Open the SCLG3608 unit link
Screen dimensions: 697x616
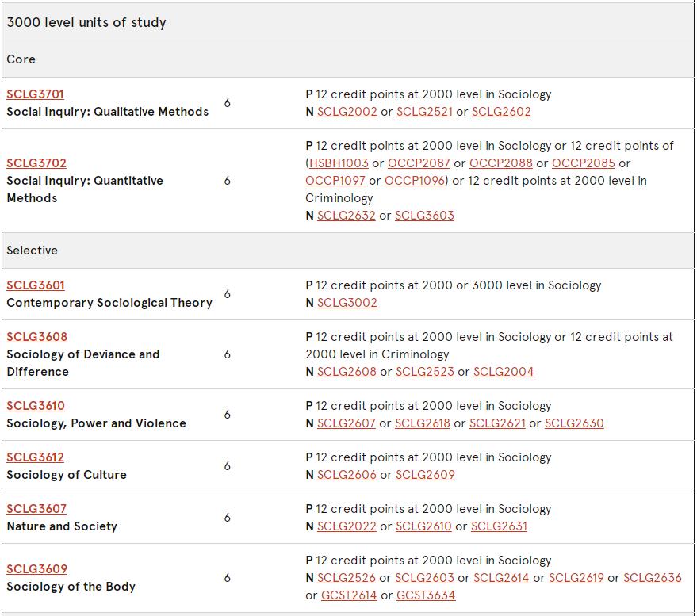pos(37,337)
